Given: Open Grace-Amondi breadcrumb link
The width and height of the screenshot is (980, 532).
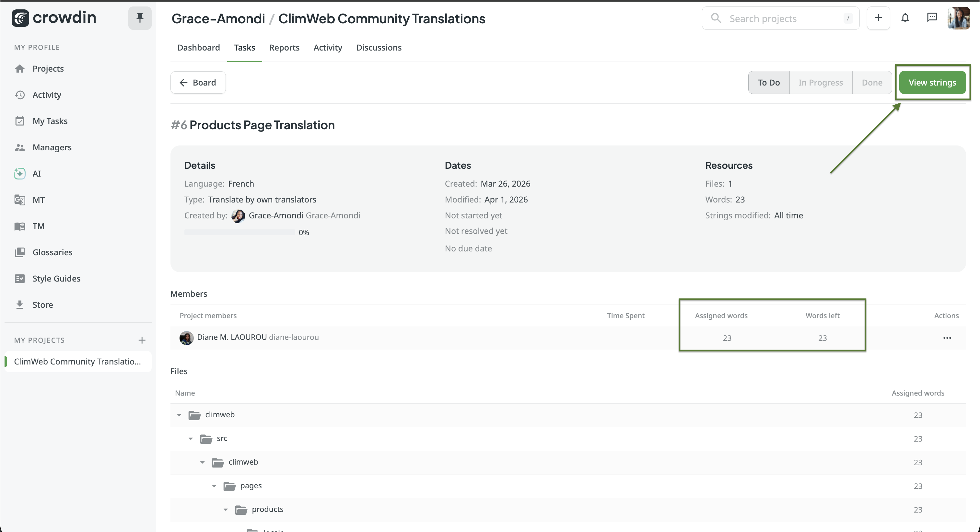Looking at the screenshot, I should click(218, 19).
